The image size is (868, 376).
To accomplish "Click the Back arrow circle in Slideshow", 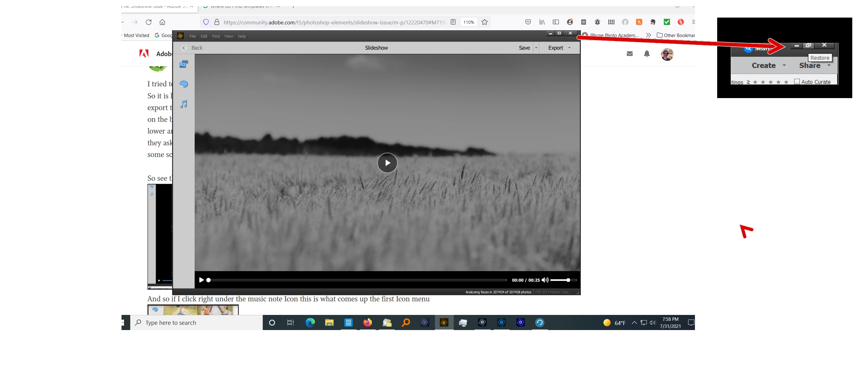I will [184, 48].
